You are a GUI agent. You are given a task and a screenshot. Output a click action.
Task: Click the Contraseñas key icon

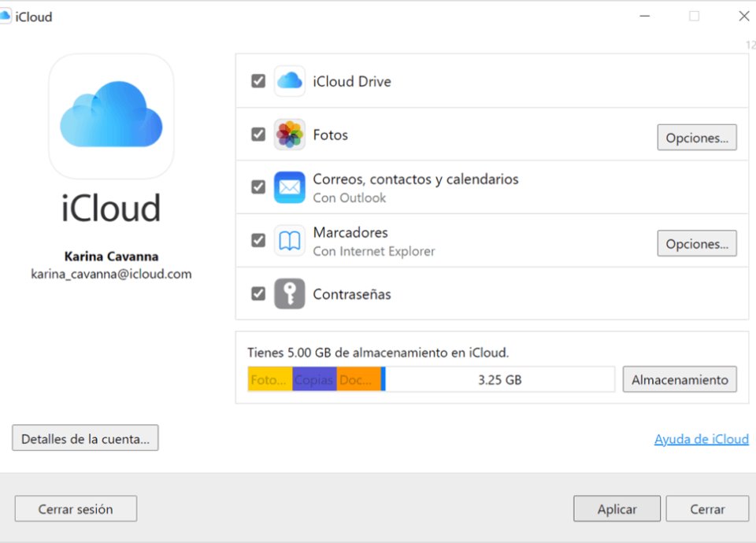coord(289,294)
